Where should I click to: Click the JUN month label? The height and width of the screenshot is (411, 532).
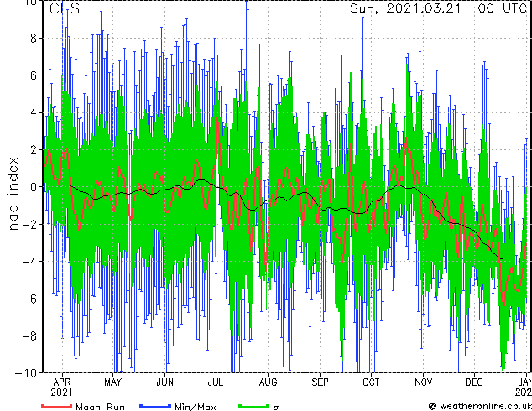click(165, 382)
